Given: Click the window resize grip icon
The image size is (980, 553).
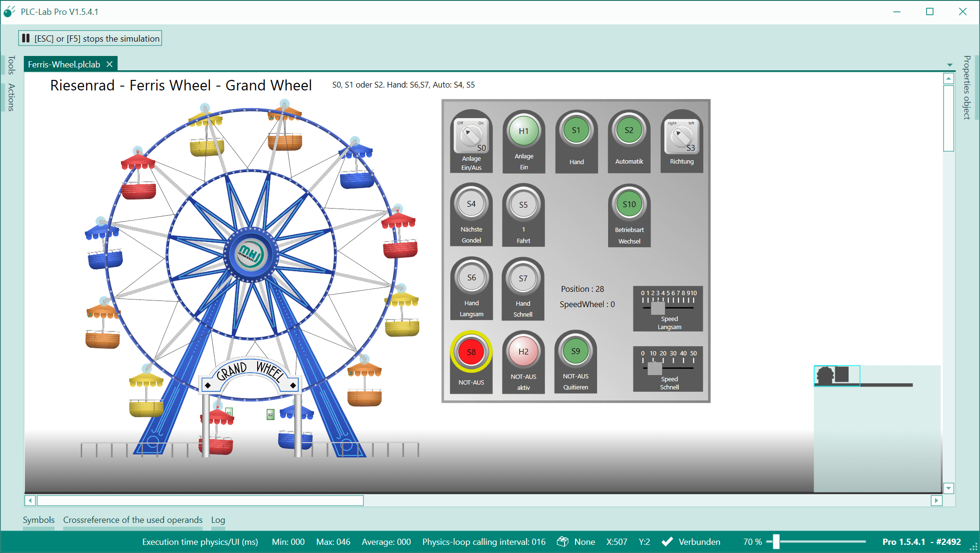Looking at the screenshot, I should [973, 546].
